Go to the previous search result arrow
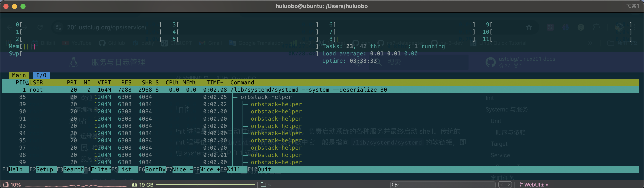 click(x=502, y=185)
